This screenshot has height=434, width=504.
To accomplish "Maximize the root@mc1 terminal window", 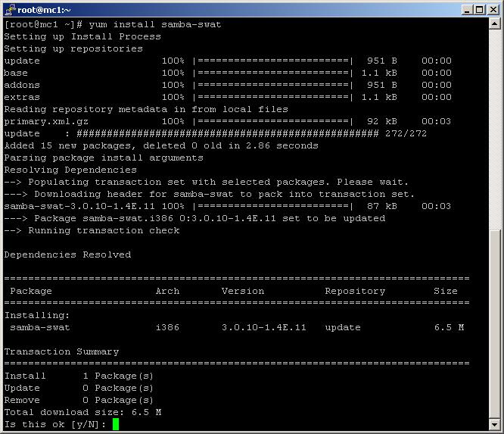I will (x=479, y=10).
